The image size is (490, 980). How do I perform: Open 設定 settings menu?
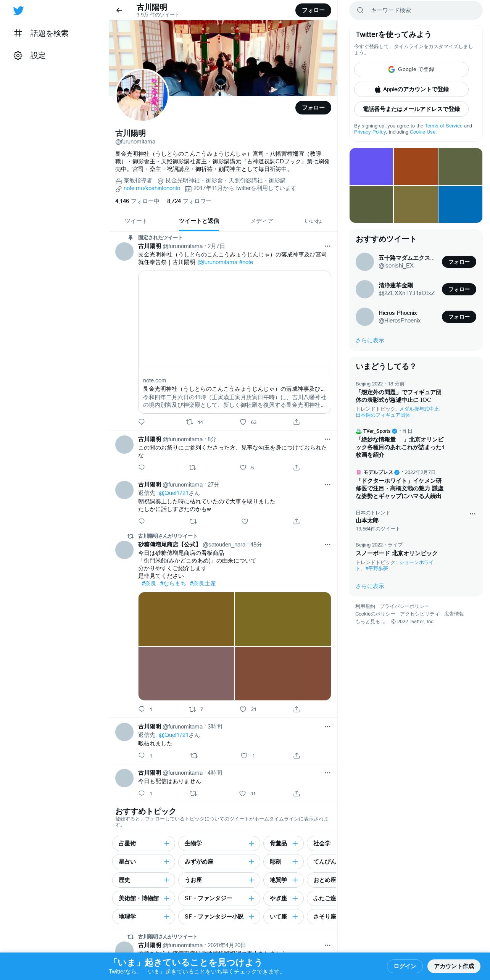(x=30, y=55)
